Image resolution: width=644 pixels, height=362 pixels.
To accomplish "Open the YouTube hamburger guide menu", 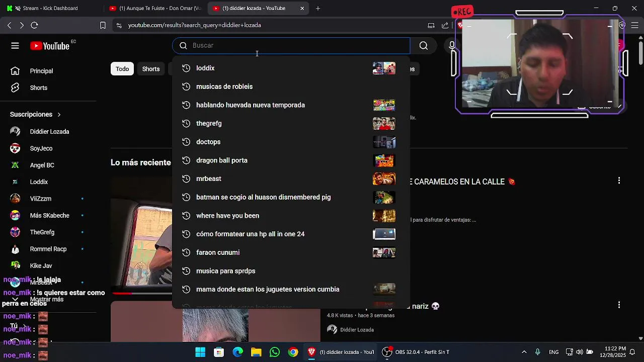I will pyautogui.click(x=15, y=46).
